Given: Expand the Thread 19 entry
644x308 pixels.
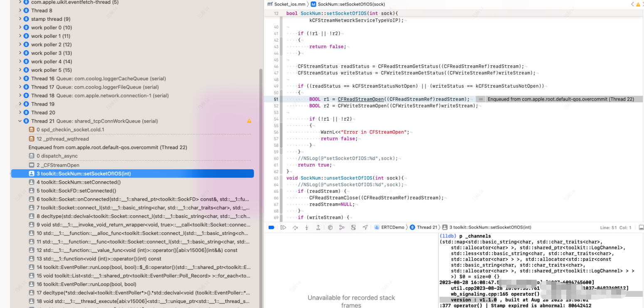Looking at the screenshot, I should pyautogui.click(x=20, y=103).
